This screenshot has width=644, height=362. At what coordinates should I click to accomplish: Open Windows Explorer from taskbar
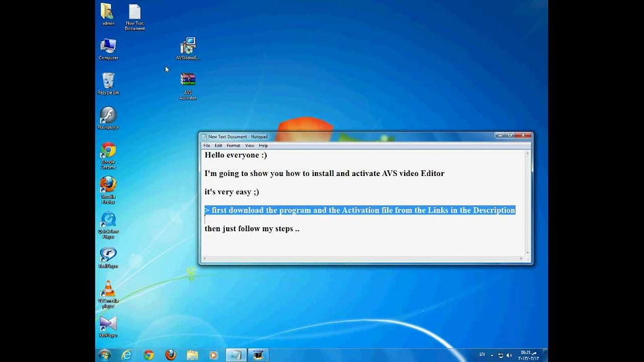click(192, 355)
